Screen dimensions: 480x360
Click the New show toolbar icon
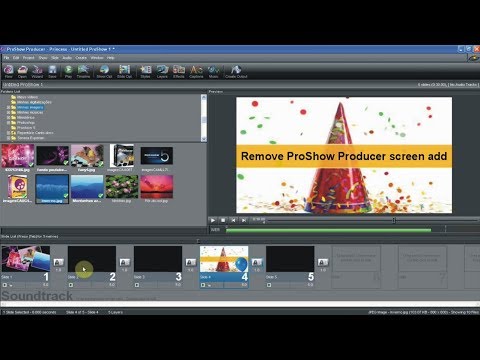(x=8, y=70)
